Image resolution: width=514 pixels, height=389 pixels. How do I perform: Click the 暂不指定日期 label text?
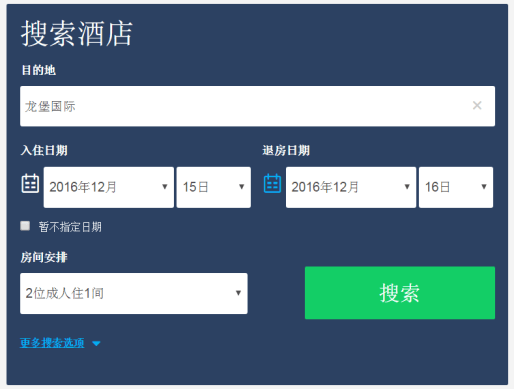tap(70, 227)
